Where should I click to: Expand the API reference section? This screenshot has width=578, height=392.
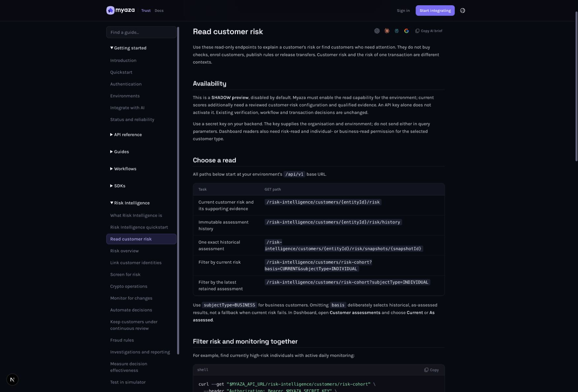pyautogui.click(x=126, y=135)
